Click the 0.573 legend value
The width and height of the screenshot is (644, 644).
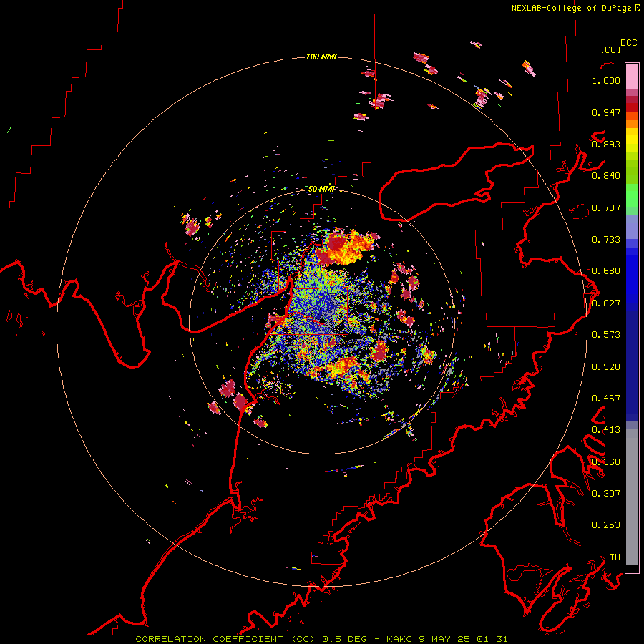pyautogui.click(x=606, y=335)
